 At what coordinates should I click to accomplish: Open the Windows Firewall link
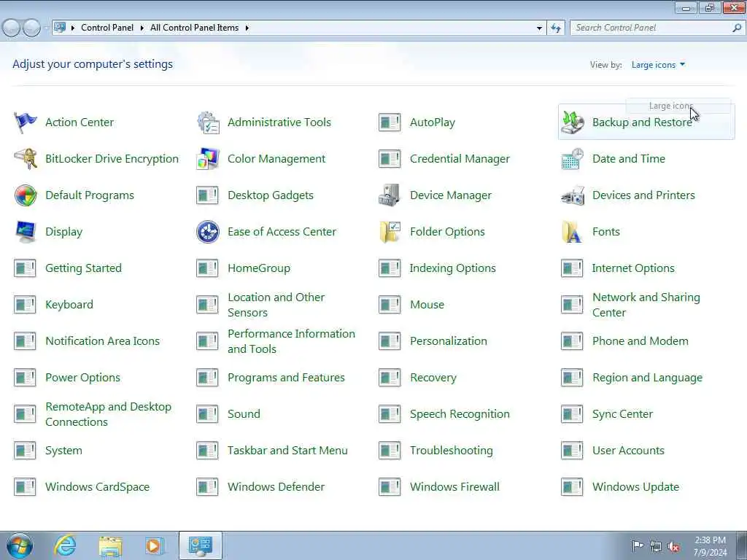coord(454,487)
